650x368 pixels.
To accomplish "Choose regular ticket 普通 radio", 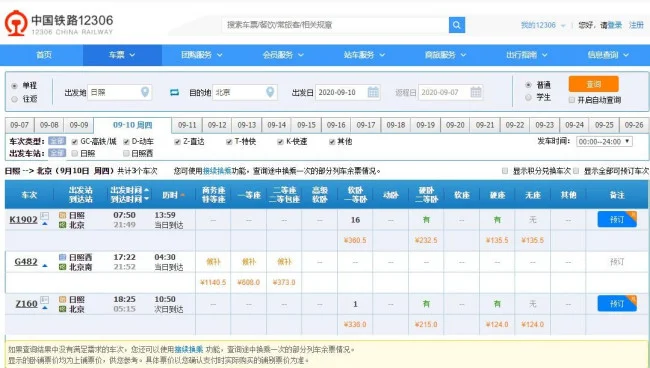I will [x=528, y=85].
